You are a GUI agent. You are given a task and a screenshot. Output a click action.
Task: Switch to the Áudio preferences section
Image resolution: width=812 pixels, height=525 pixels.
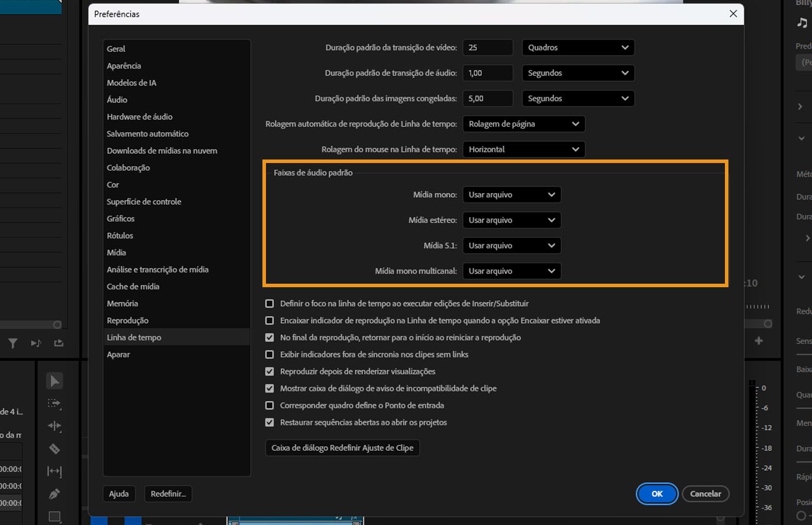click(117, 99)
